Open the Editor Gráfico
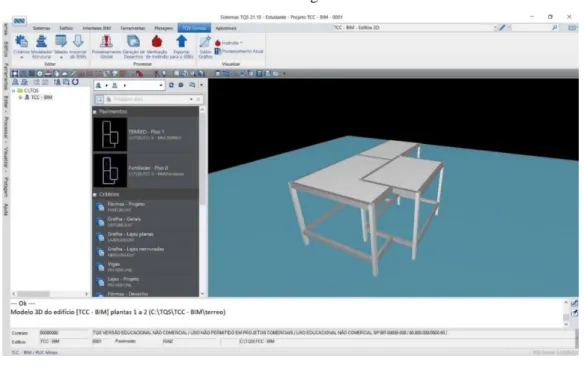Screen dimensions: 584x365 pos(205,47)
